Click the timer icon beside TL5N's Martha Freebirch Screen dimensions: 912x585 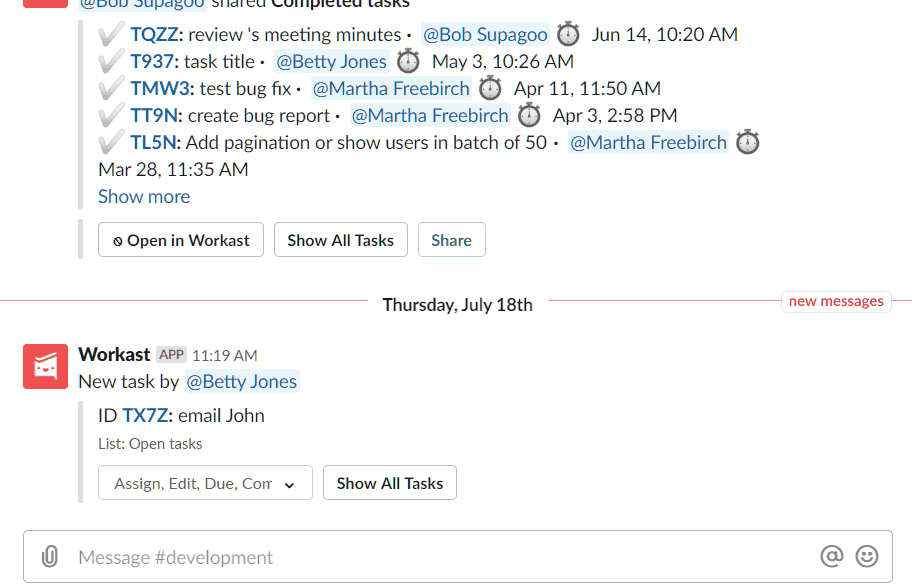pos(748,142)
